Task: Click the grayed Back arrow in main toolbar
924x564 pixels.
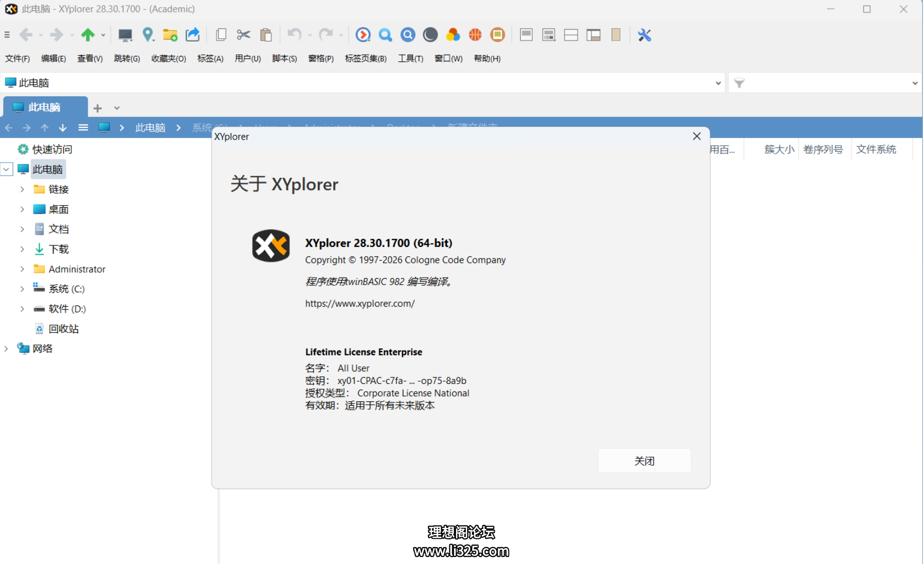Action: [26, 35]
